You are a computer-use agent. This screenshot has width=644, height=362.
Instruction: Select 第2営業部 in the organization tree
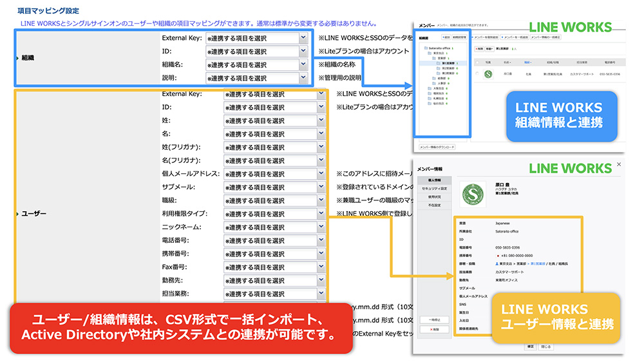click(x=448, y=68)
